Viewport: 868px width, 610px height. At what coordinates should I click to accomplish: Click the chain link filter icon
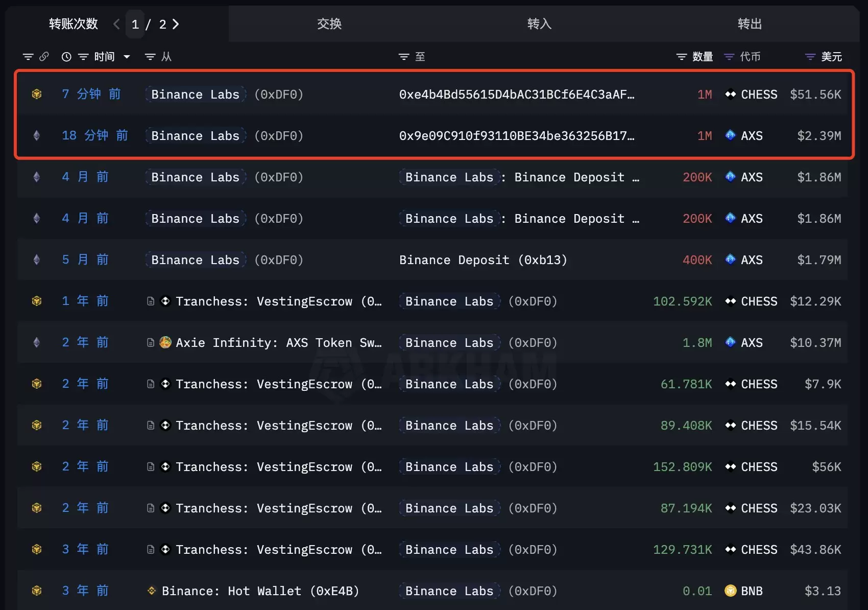(x=44, y=57)
